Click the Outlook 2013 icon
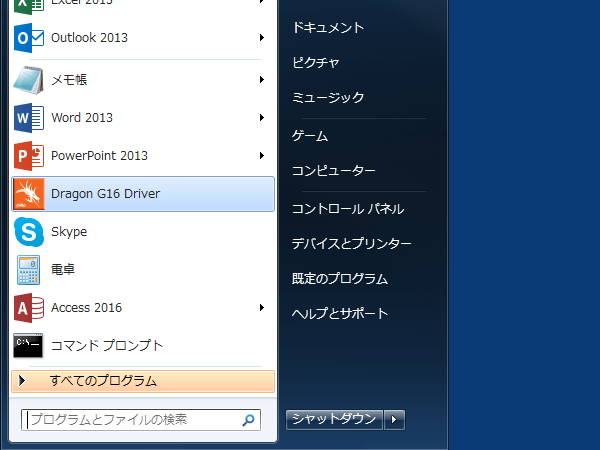Image resolution: width=600 pixels, height=450 pixels. (x=29, y=38)
